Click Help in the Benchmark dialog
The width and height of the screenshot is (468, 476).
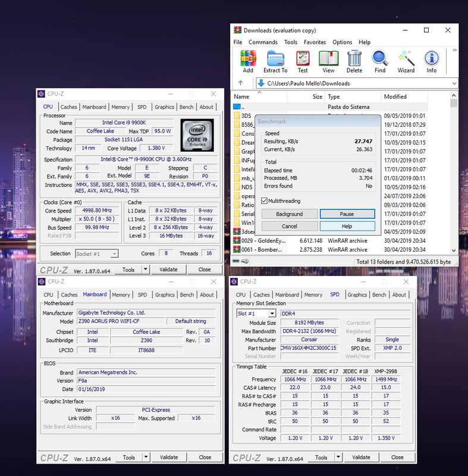347,226
